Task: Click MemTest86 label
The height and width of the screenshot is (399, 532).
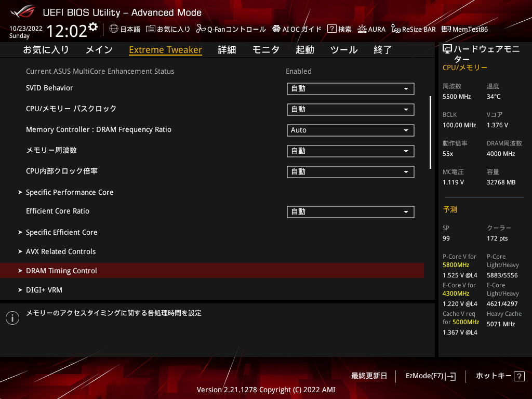Action: (x=470, y=29)
